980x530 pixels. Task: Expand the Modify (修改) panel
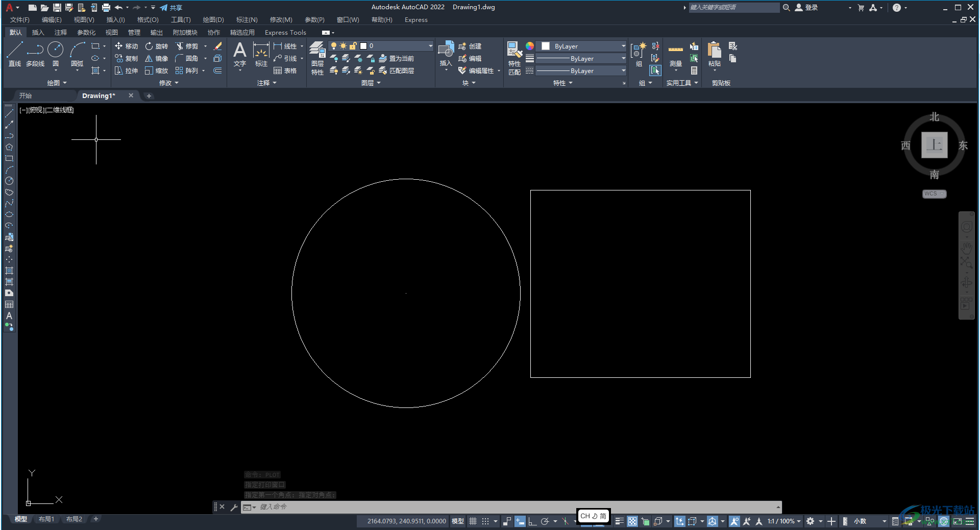[x=168, y=83]
